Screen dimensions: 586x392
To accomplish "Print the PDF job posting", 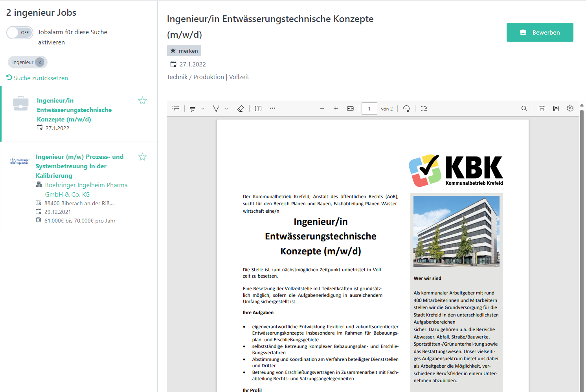I will 542,109.
